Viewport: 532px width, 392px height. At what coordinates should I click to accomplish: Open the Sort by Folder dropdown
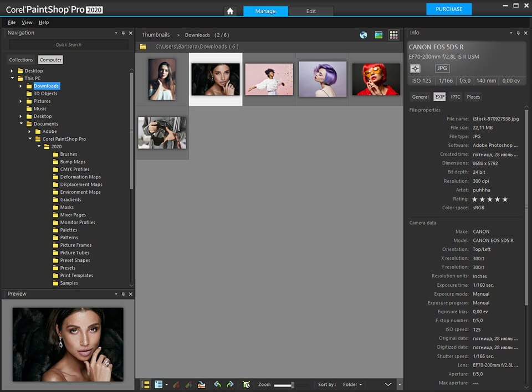click(353, 384)
